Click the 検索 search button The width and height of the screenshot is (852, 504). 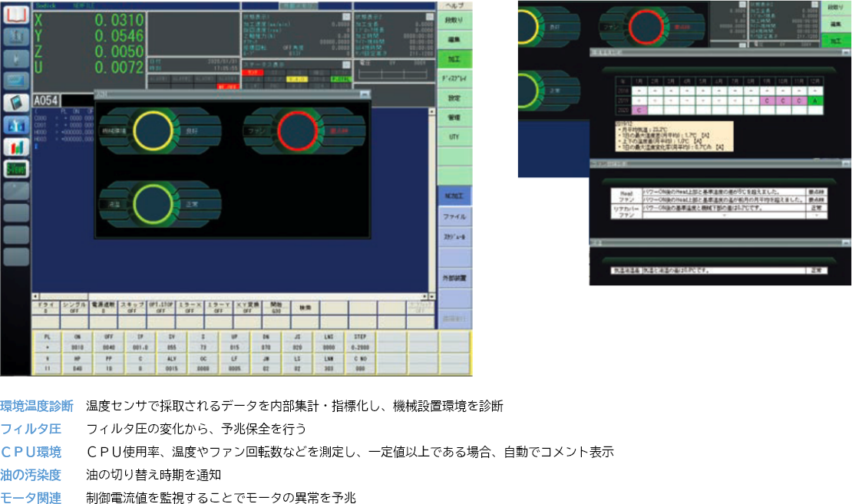pos(305,308)
